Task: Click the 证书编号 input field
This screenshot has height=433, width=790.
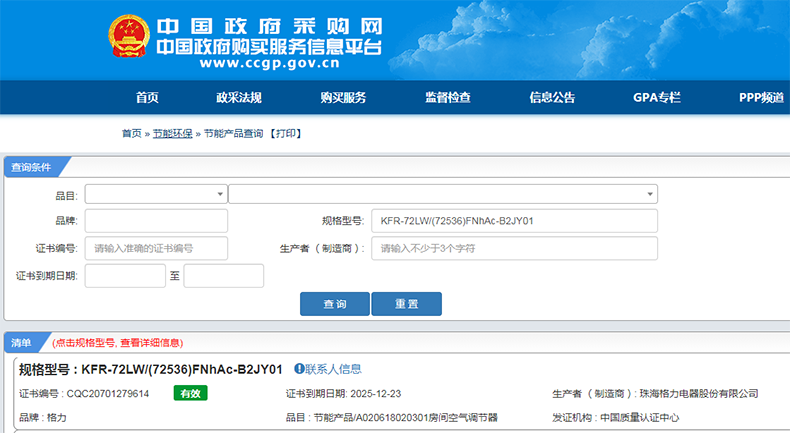Action: coord(156,248)
